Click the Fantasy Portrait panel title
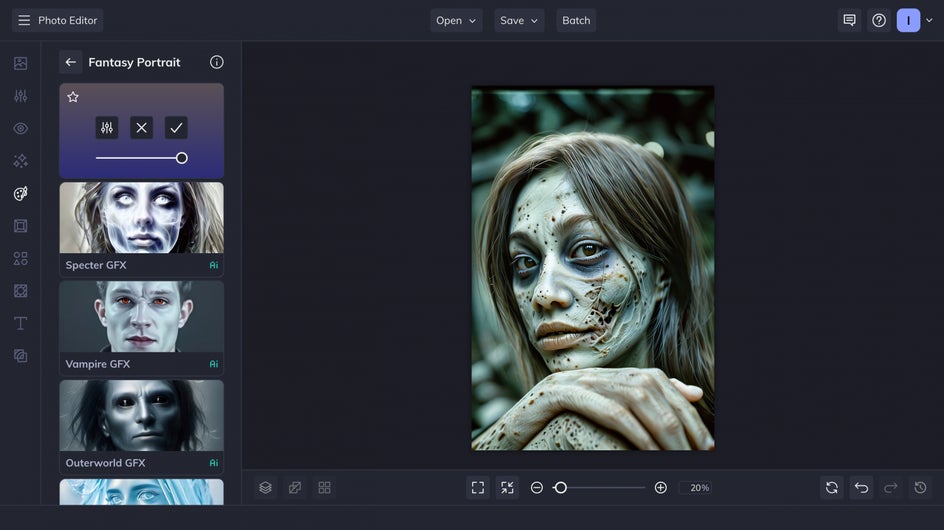 point(134,62)
